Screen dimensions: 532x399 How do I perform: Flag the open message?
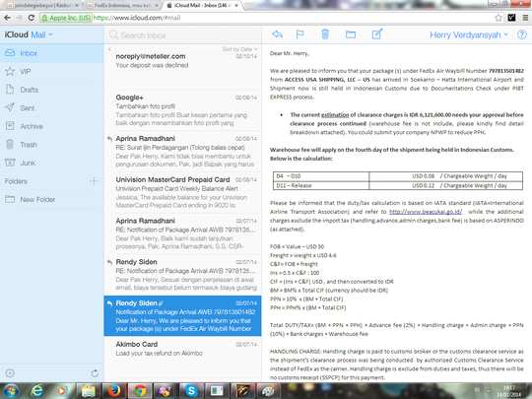point(299,34)
